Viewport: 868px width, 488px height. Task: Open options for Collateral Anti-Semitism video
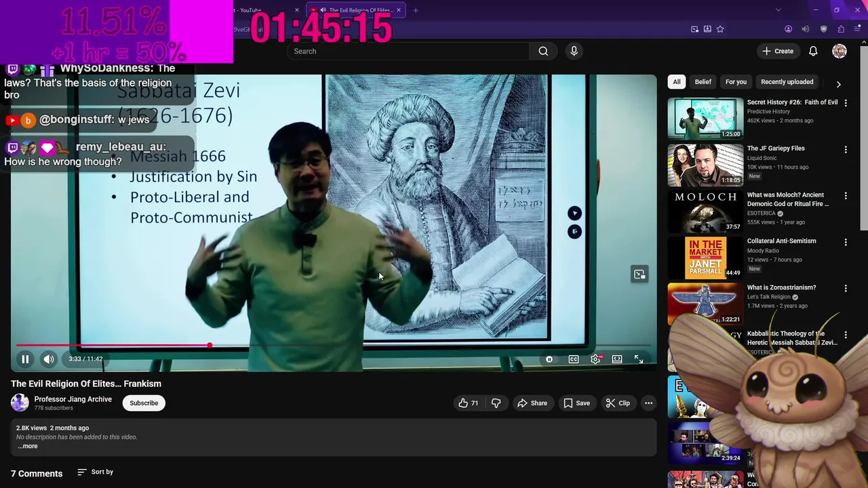(846, 242)
